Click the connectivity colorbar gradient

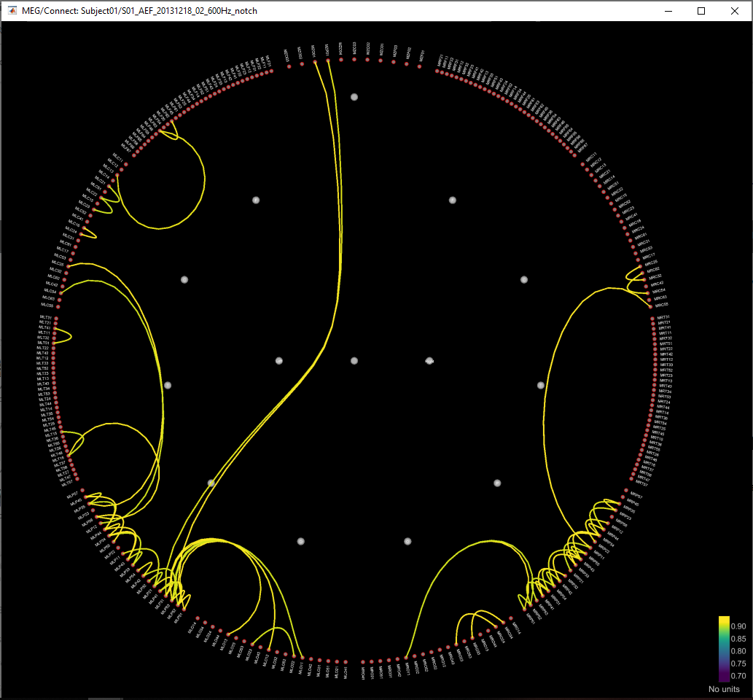(x=724, y=650)
